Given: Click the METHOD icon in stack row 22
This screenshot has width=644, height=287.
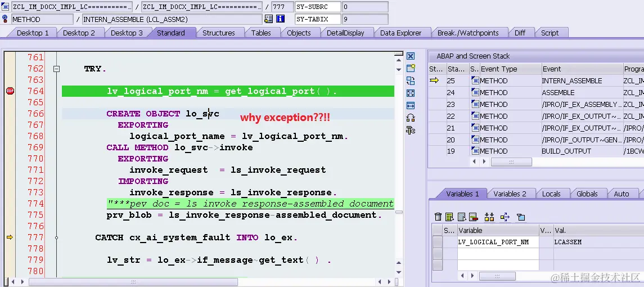Looking at the screenshot, I should tap(475, 116).
